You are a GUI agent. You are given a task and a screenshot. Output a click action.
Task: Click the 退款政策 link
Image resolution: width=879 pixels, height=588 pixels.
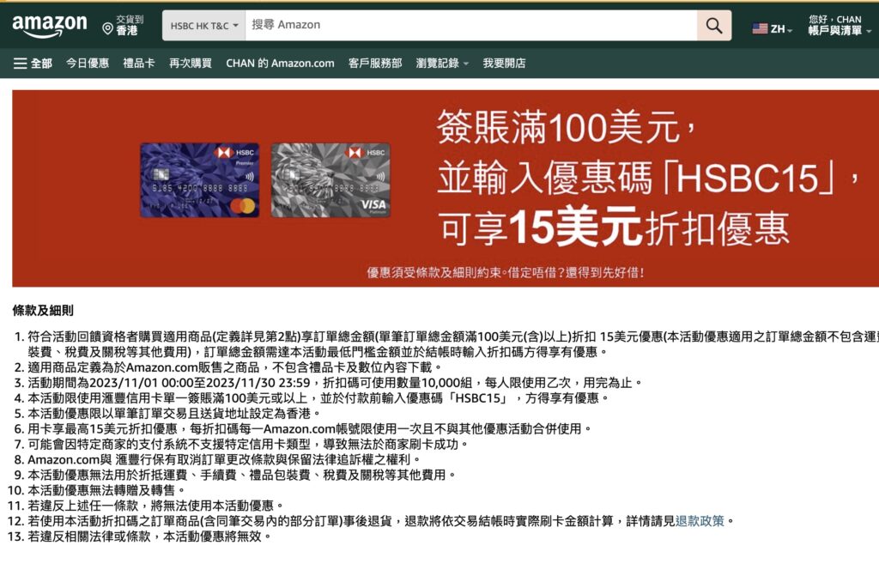click(x=700, y=521)
